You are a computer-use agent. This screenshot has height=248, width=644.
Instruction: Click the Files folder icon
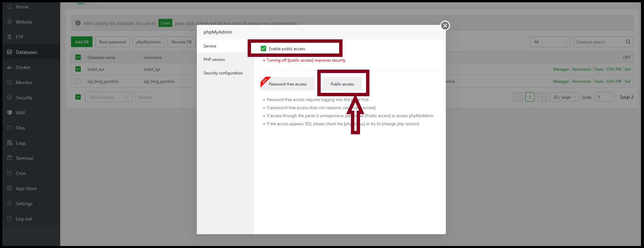[9, 128]
